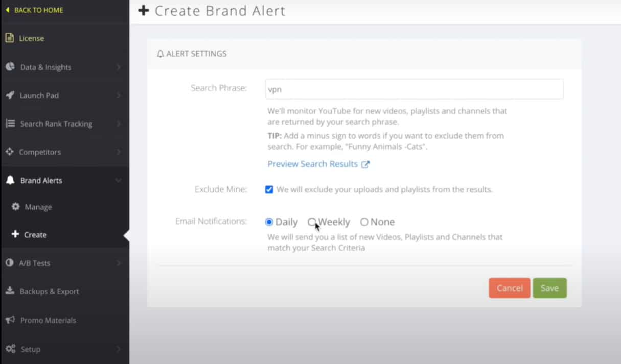621x364 pixels.
Task: Collapse the Brand Alerts submenu chevron
Action: pos(119,180)
